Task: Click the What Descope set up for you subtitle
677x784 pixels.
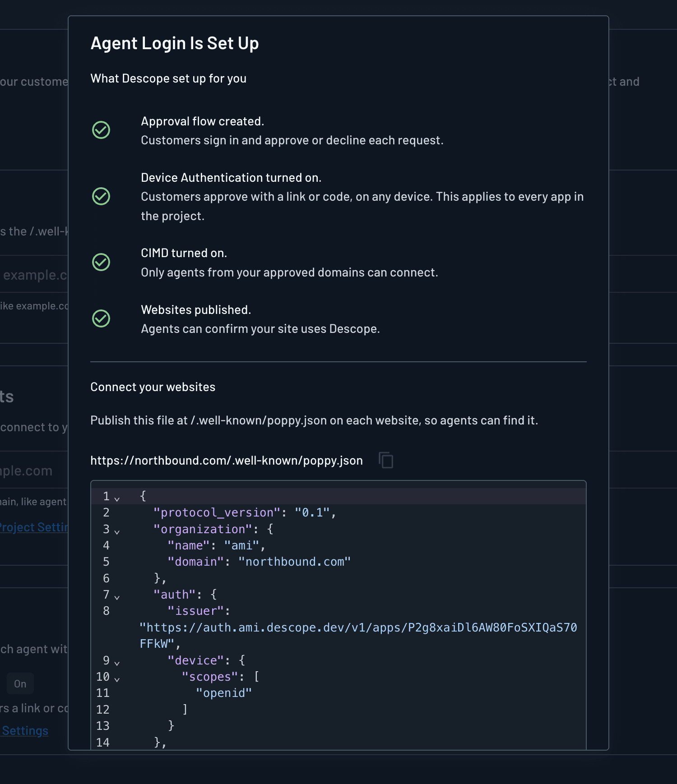Action: tap(168, 78)
